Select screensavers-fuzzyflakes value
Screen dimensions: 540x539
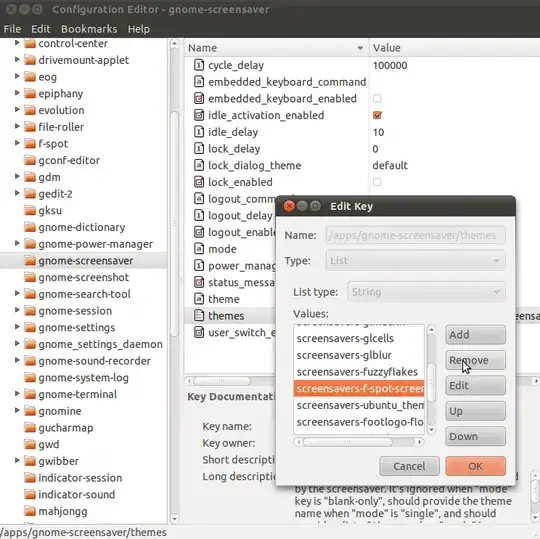[359, 372]
